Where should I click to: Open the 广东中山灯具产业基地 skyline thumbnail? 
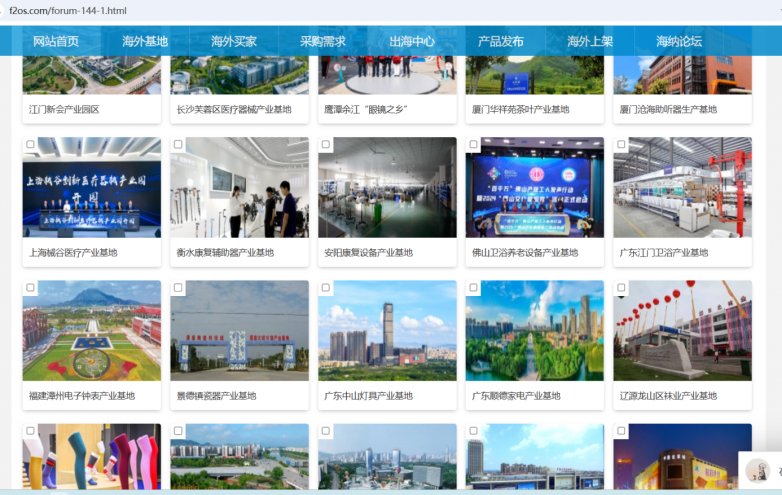pyautogui.click(x=387, y=332)
